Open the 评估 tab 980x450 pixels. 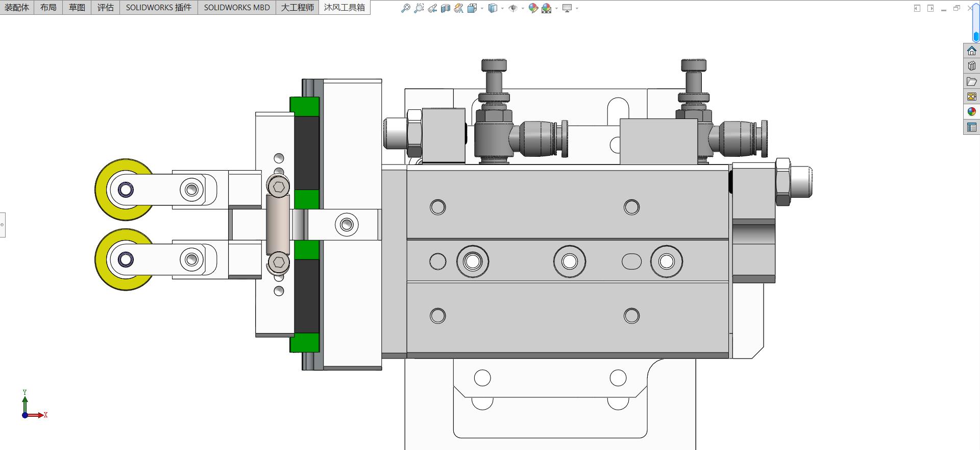point(106,7)
